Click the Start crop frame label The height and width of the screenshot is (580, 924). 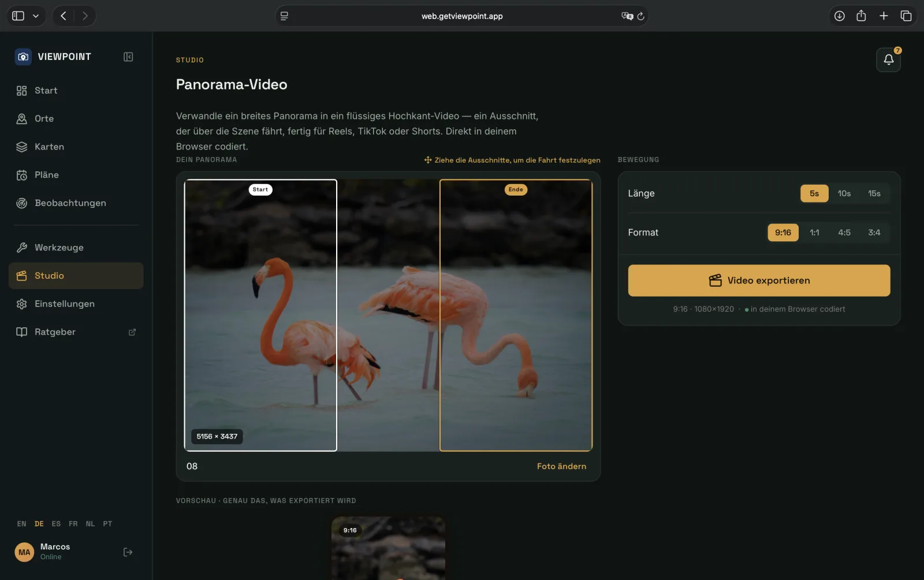tap(260, 189)
